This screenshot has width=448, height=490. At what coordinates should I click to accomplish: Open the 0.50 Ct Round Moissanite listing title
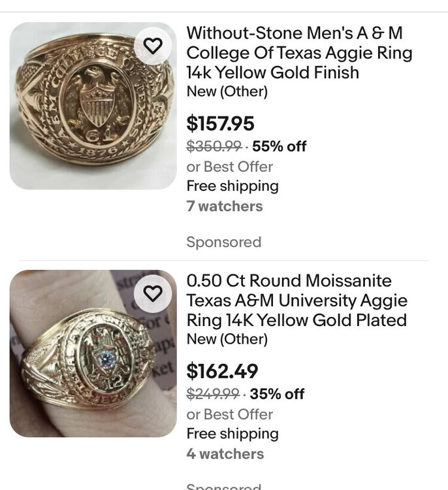click(296, 301)
